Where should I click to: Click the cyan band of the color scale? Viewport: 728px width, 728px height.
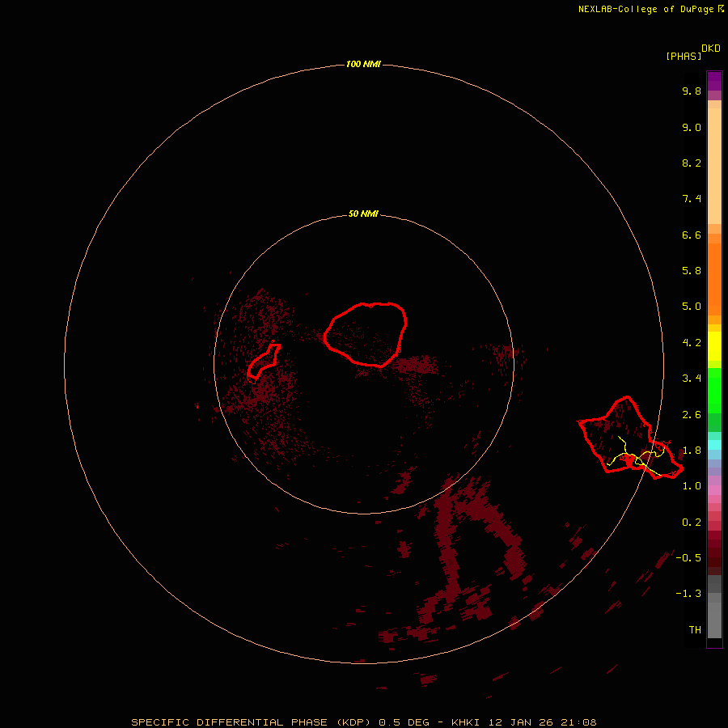pos(714,445)
